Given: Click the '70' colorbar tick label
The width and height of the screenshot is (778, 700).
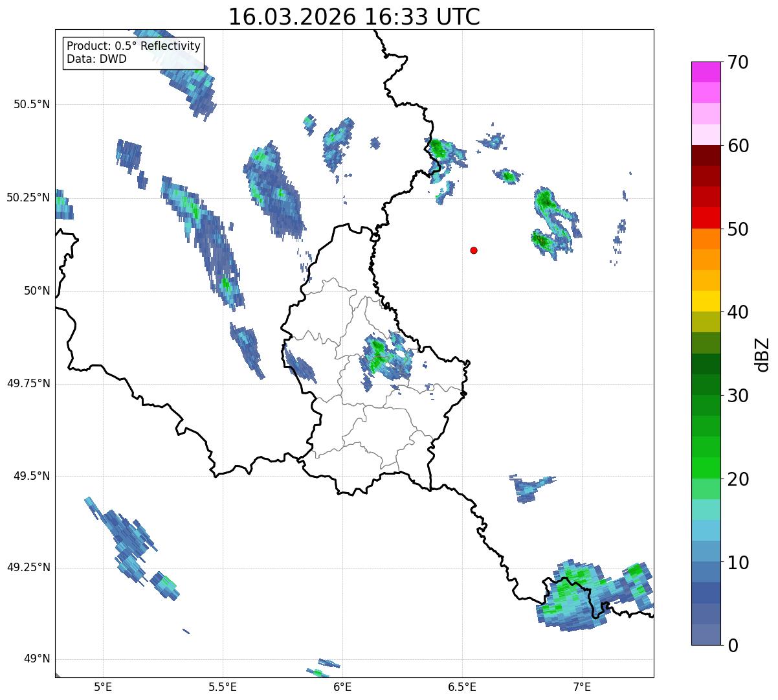Looking at the screenshot, I should click(x=737, y=62).
